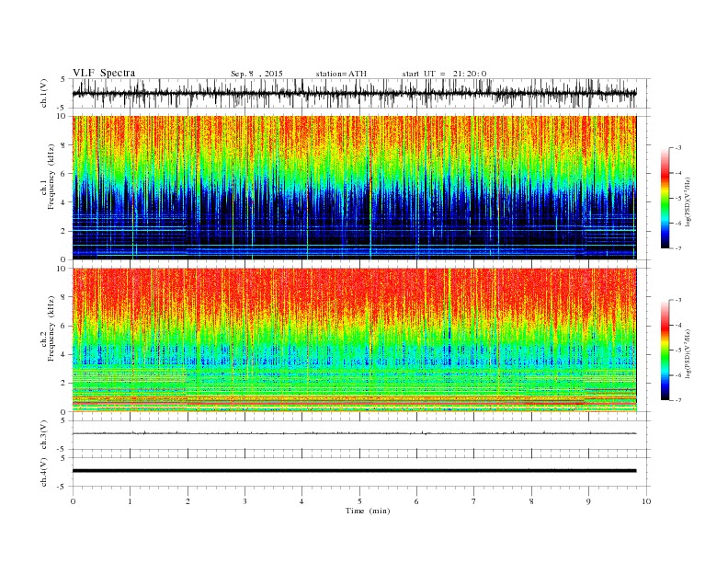Click the "7" tick on the time axis
Screen dimensions: 728x563
pyautogui.click(x=474, y=501)
